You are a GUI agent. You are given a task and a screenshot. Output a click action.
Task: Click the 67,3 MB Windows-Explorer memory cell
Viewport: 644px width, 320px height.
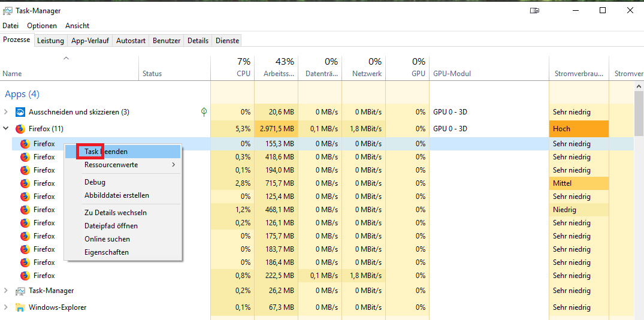point(276,307)
